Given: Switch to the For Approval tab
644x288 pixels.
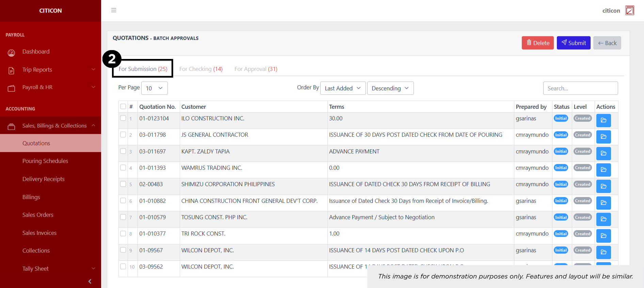Looking at the screenshot, I should coord(256,69).
